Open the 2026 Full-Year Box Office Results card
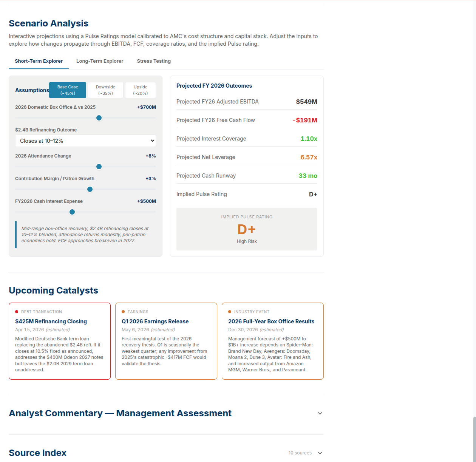The height and width of the screenshot is (462, 476). coord(273,341)
